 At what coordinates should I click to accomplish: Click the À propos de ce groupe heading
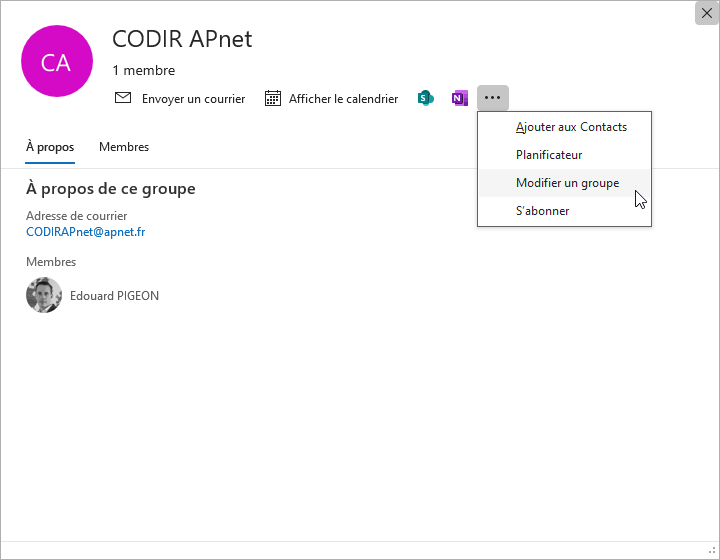click(x=111, y=188)
